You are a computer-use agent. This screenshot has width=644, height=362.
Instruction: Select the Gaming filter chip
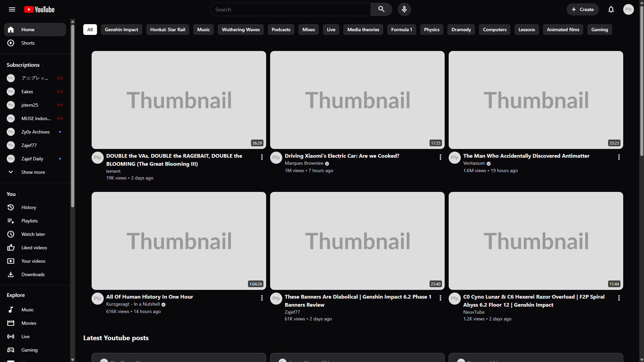pyautogui.click(x=599, y=30)
